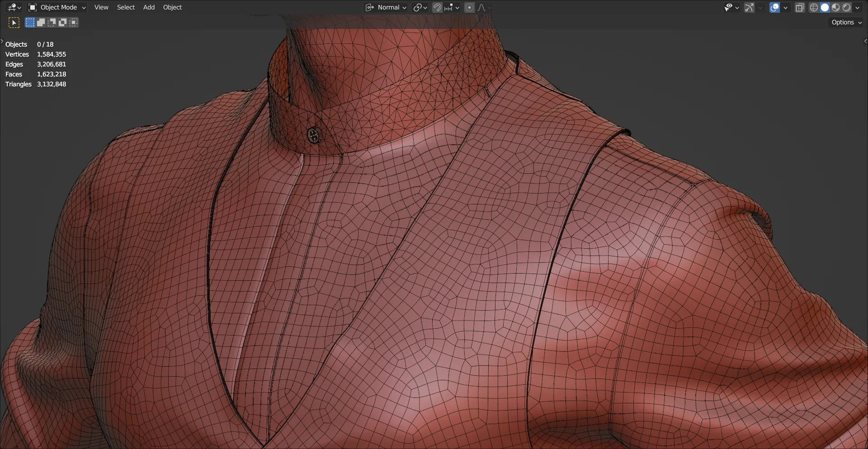Open the View menu
The image size is (868, 449).
click(101, 7)
